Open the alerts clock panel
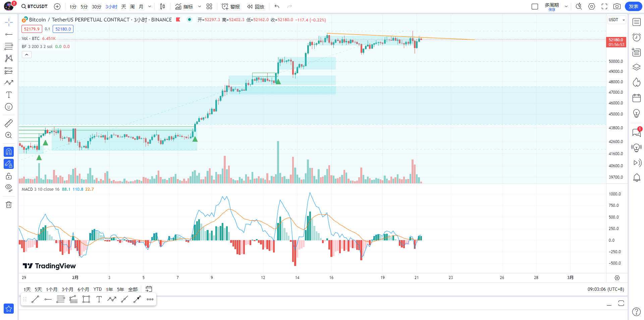Image resolution: width=644 pixels, height=320 pixels. pos(637,37)
